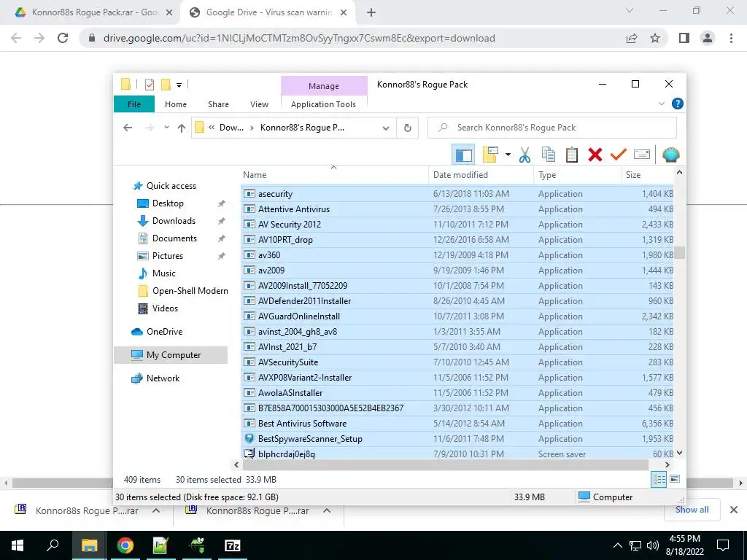
Task: Expand the Explorer ribbon with the chevron
Action: point(661,104)
